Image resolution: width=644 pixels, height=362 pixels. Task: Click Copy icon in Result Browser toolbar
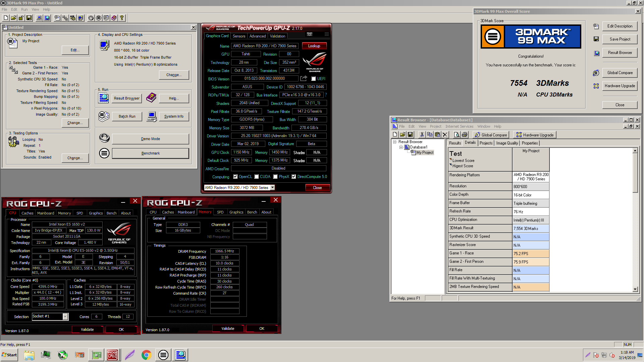tap(430, 135)
